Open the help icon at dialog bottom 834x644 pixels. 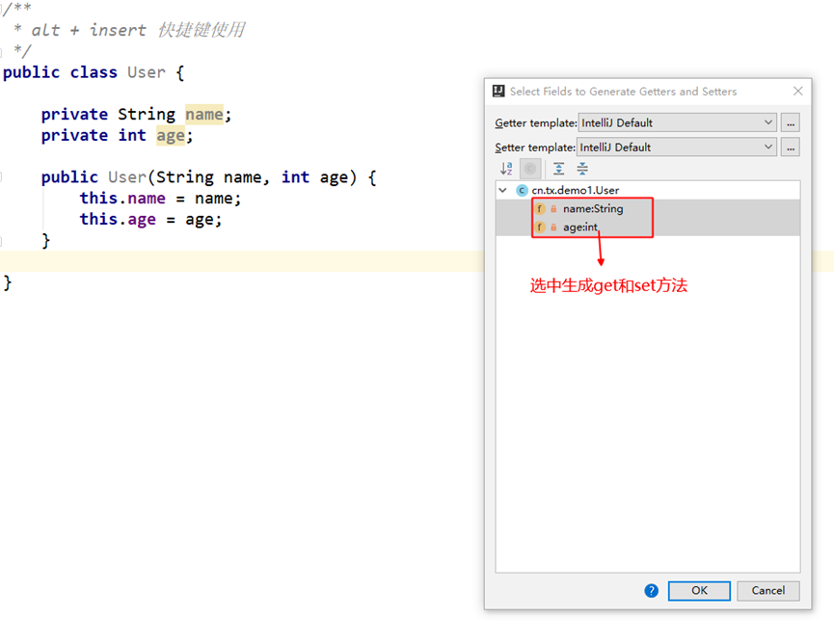click(651, 590)
